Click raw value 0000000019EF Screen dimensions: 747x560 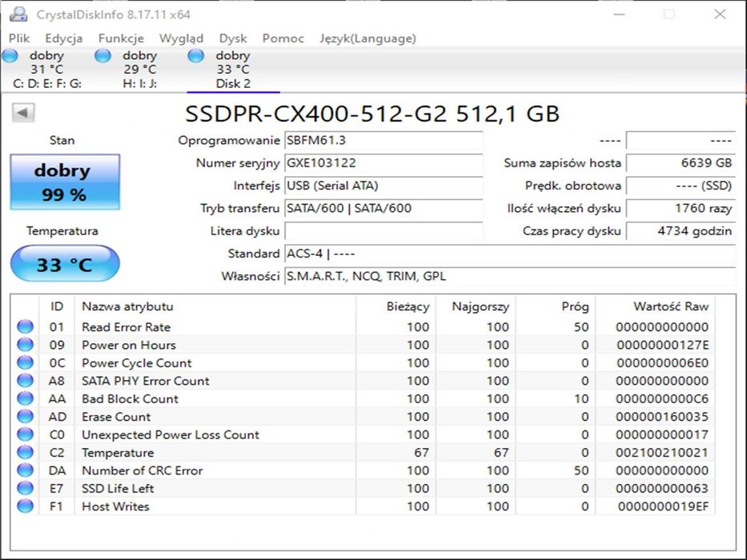pyautogui.click(x=664, y=506)
